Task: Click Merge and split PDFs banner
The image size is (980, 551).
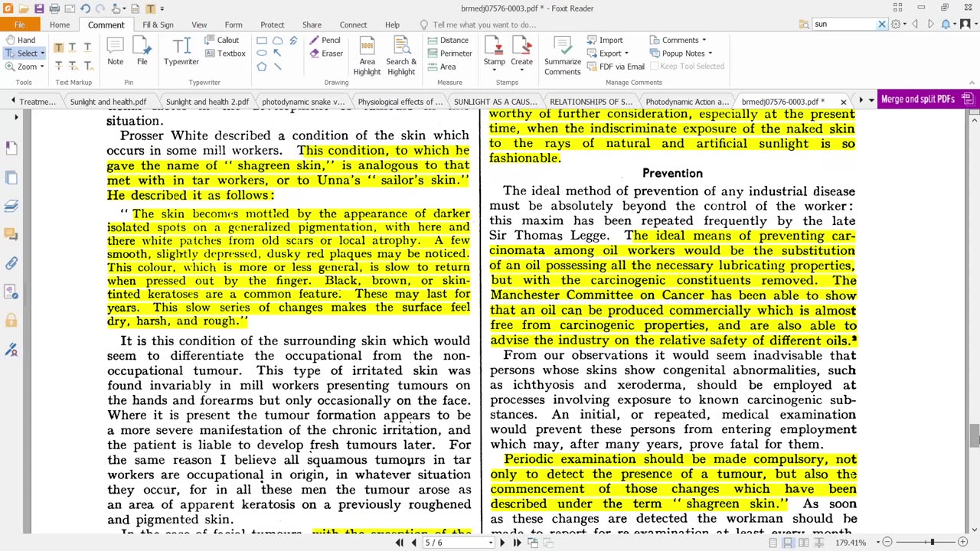Action: point(928,99)
